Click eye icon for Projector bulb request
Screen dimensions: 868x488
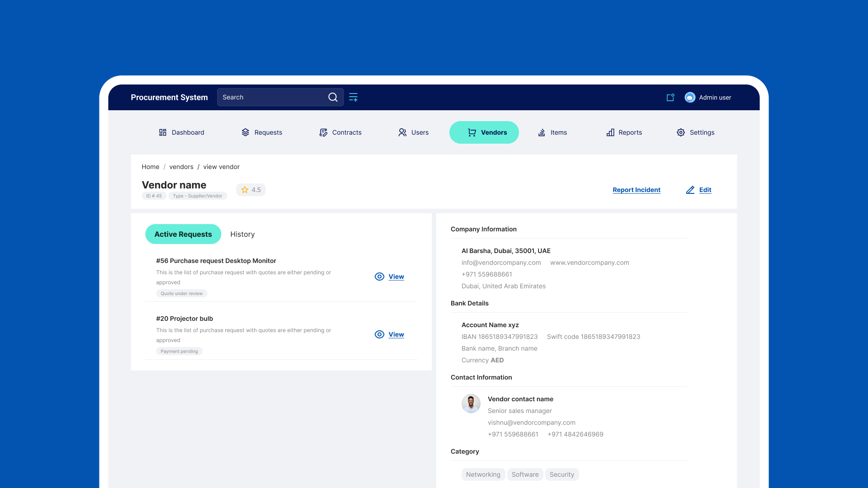point(380,334)
